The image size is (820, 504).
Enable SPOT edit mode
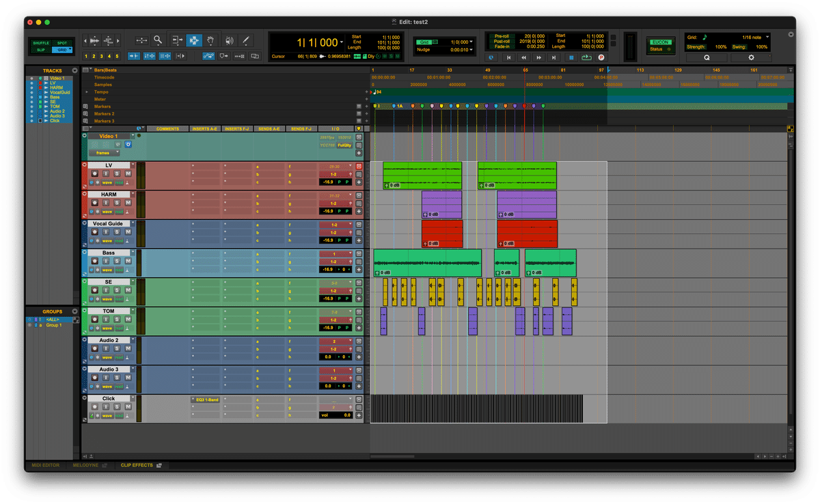coord(61,43)
